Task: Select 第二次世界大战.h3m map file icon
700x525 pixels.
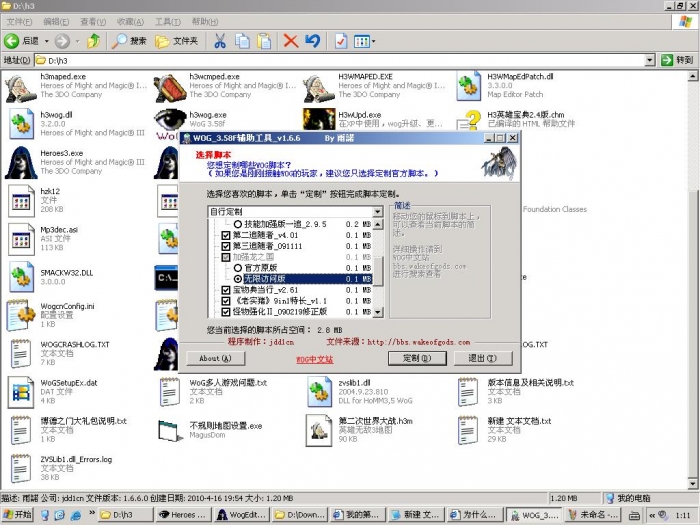Action: (319, 430)
